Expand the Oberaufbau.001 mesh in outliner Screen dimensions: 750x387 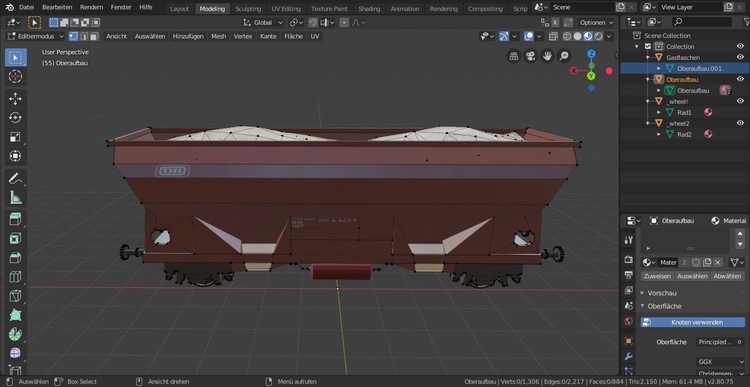point(659,68)
